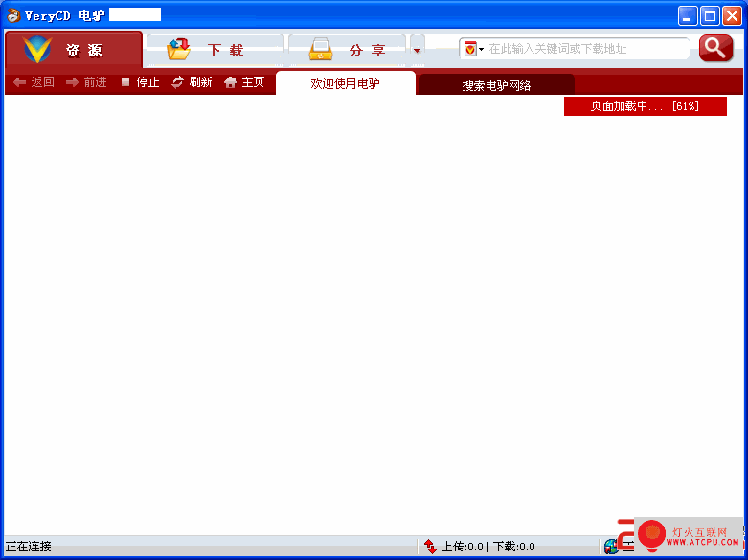Go forward with the 前进 button

[x=86, y=82]
